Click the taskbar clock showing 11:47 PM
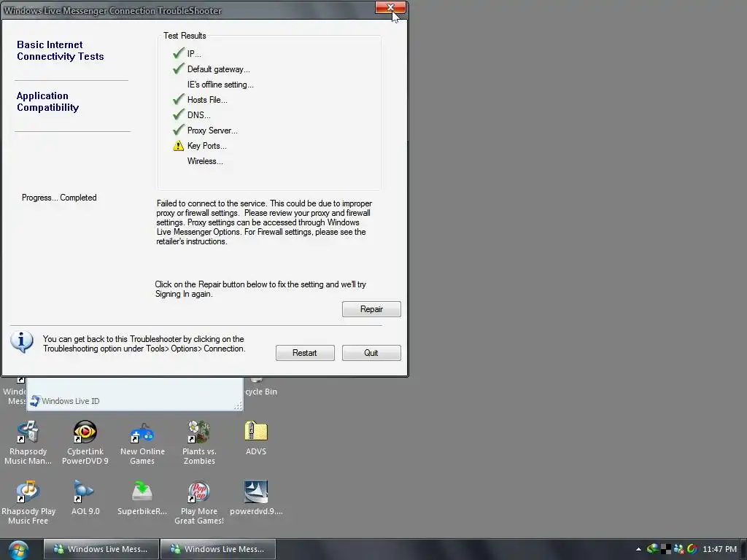The image size is (747, 560). coord(719,549)
